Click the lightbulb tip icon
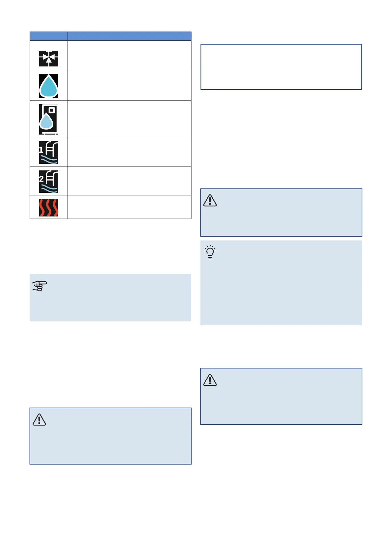 [210, 252]
